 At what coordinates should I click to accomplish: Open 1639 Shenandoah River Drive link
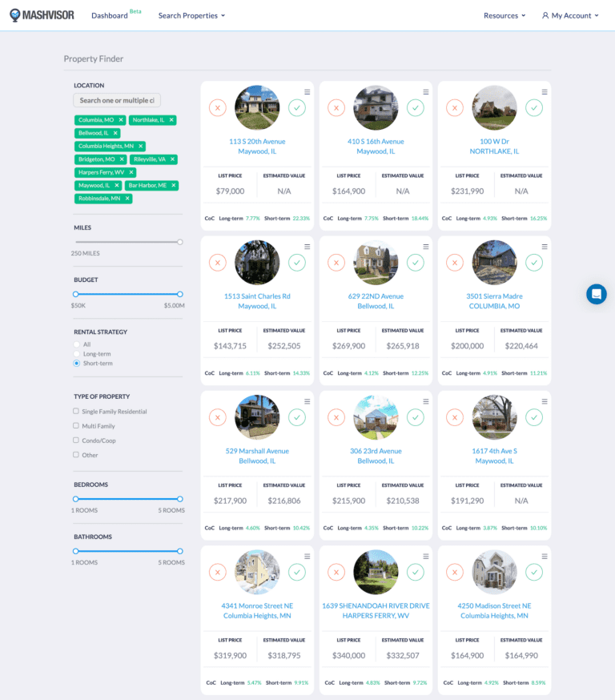[376, 611]
